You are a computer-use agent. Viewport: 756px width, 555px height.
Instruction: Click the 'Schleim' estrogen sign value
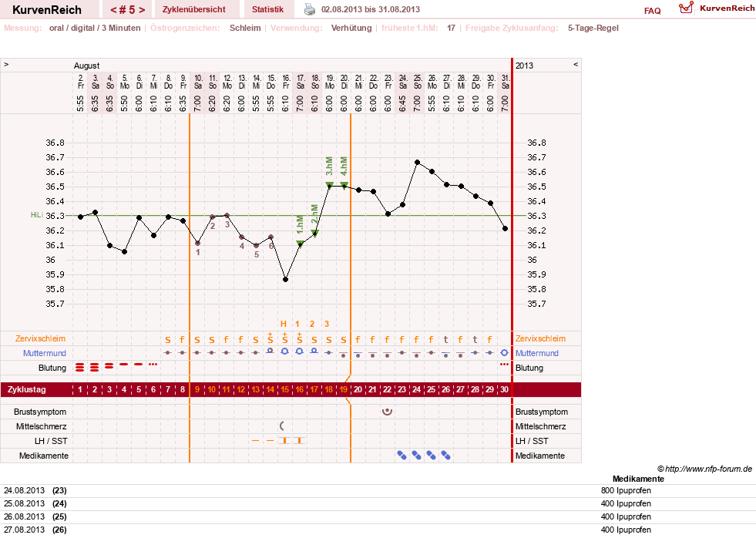245,28
